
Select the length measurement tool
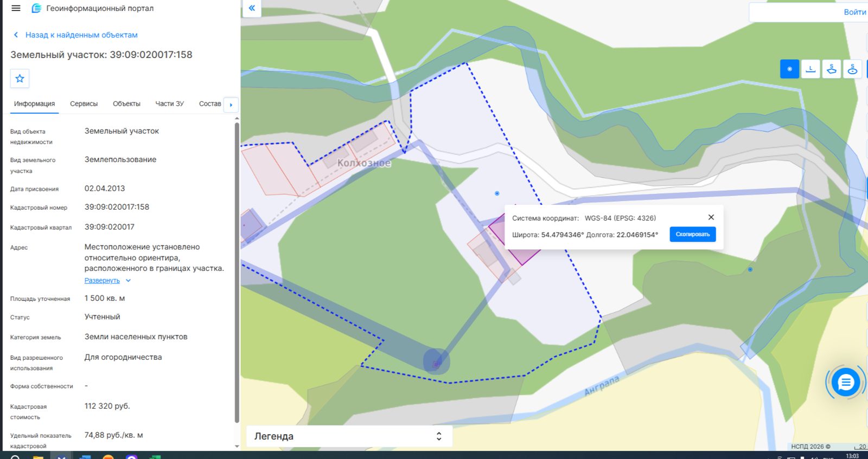pos(810,69)
